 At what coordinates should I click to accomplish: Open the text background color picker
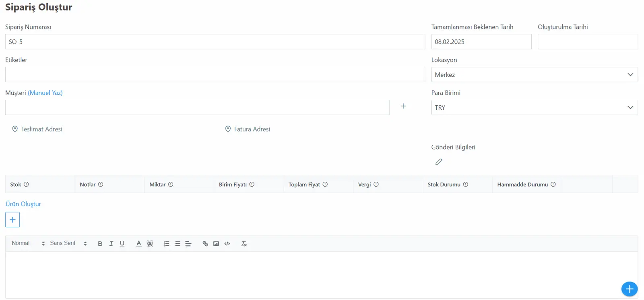[150, 244]
